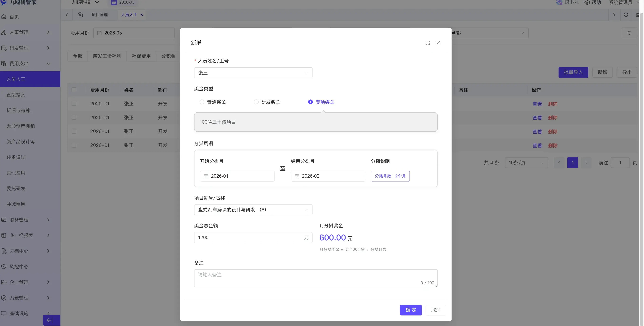This screenshot has width=644, height=326.
Task: Open the 项目编号/名称 dropdown
Action: (253, 210)
